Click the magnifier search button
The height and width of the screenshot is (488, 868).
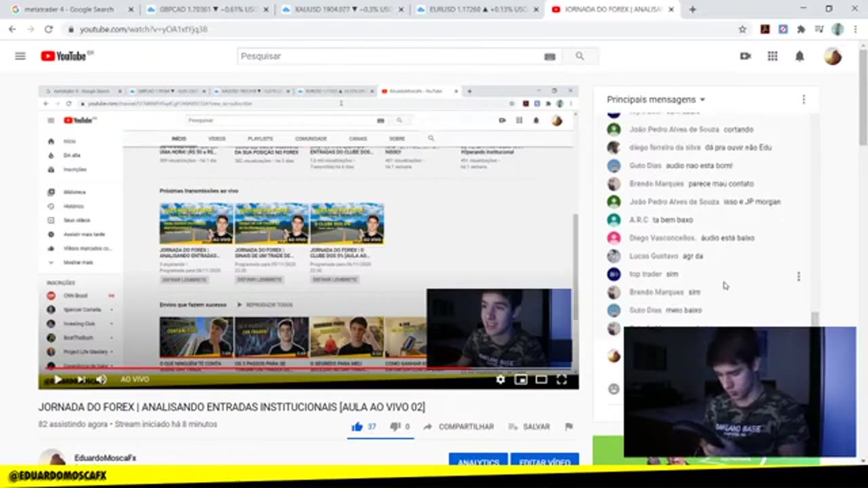coord(580,56)
